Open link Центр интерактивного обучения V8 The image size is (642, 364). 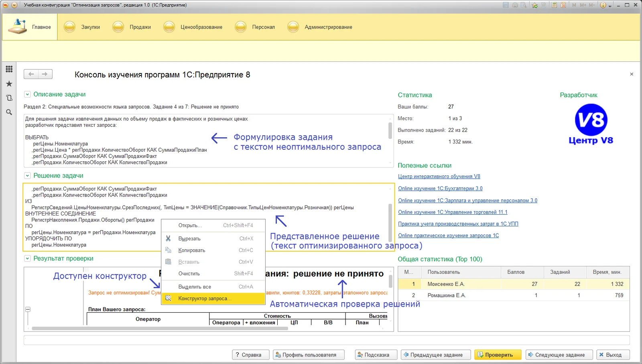click(439, 177)
